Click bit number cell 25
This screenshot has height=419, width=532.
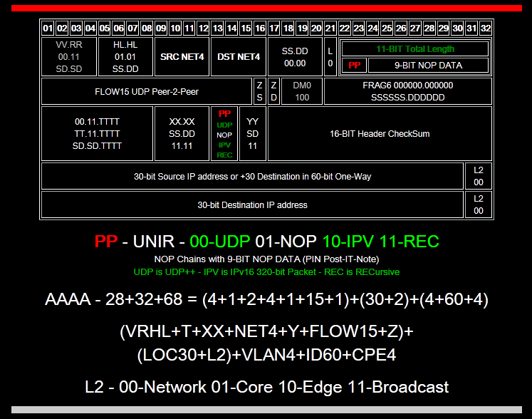(x=387, y=28)
